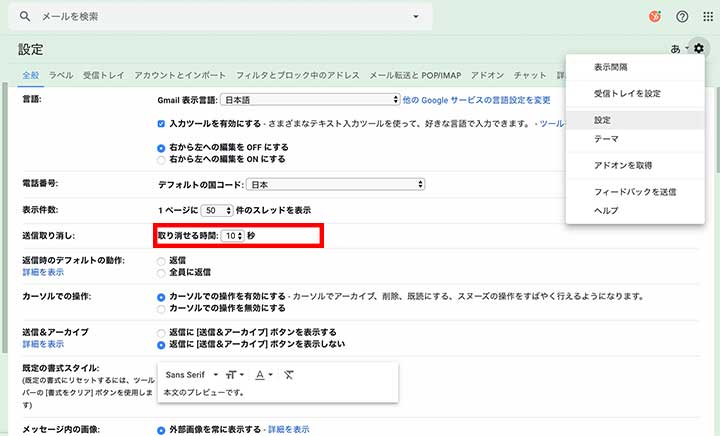Switch to the アドオン tab

coord(487,75)
